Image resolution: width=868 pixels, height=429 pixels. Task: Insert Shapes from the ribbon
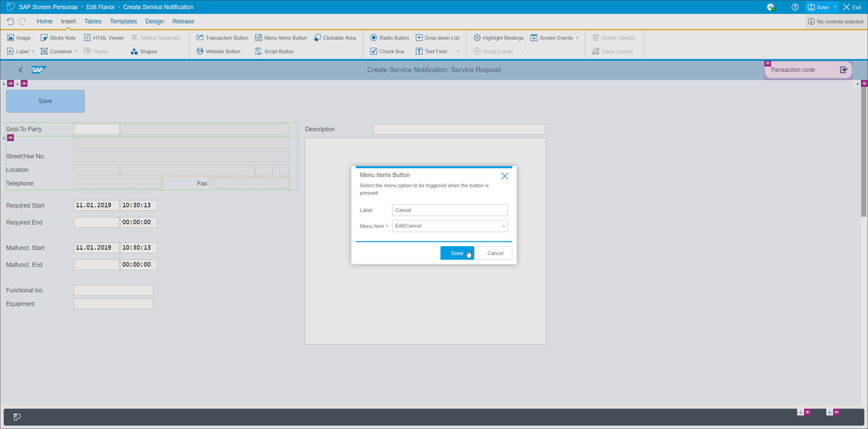click(143, 51)
